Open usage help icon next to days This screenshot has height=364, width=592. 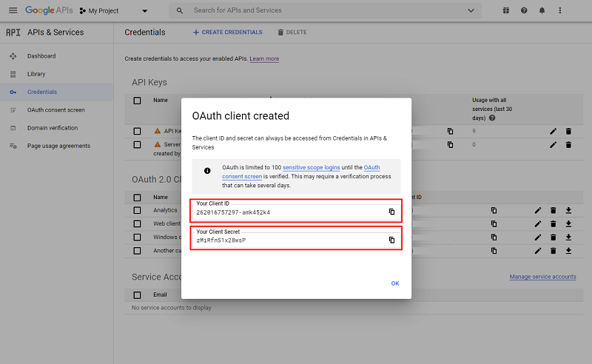492,118
